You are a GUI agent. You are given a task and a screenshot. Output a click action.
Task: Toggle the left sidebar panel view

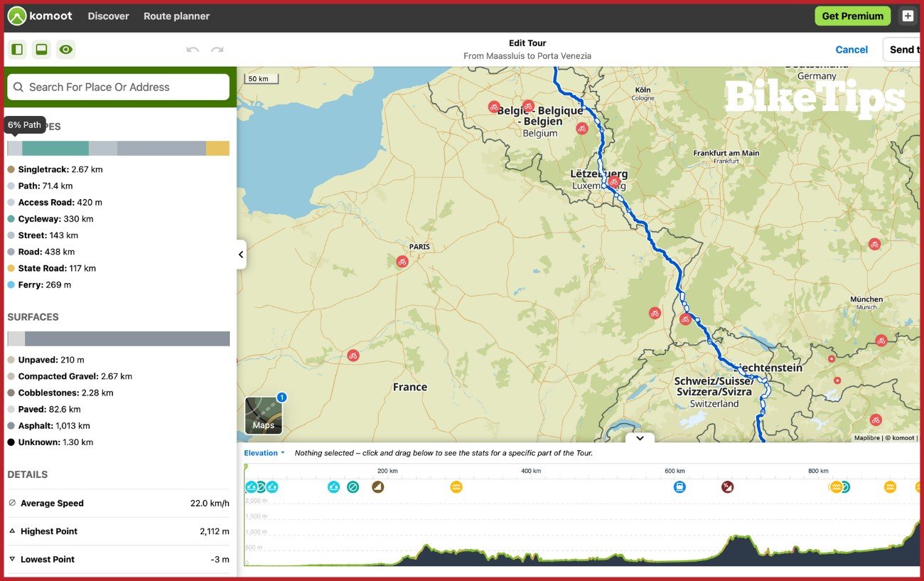(17, 49)
